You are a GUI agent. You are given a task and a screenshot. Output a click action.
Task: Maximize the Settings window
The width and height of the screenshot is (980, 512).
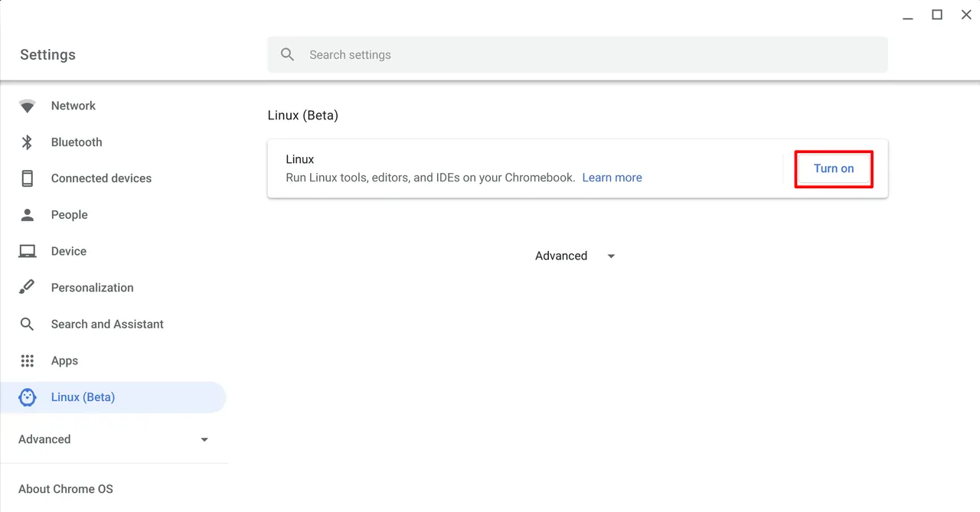tap(936, 15)
